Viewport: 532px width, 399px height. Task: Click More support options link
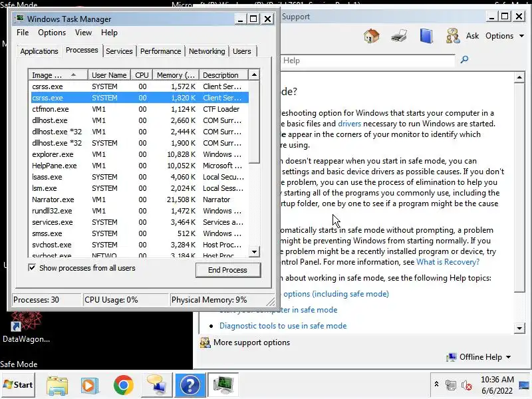pyautogui.click(x=252, y=342)
